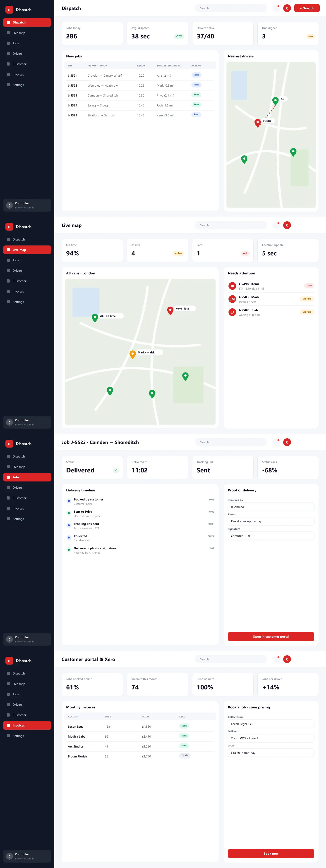The width and height of the screenshot is (326, 868).
Task: Click the timeline dot beside Collected
Action: [x=69, y=538]
